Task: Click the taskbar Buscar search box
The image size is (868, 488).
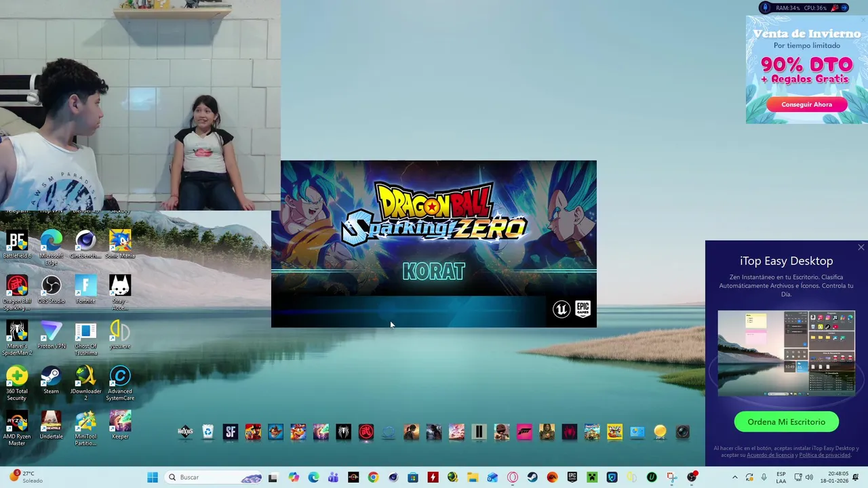Action: pyautogui.click(x=215, y=477)
